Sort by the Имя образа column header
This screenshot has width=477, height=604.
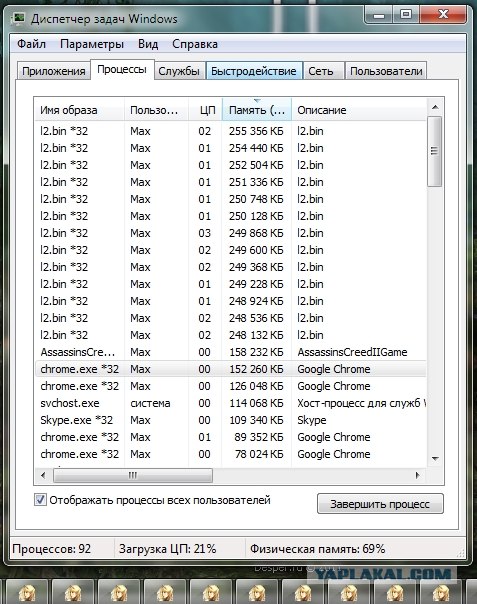click(x=80, y=110)
